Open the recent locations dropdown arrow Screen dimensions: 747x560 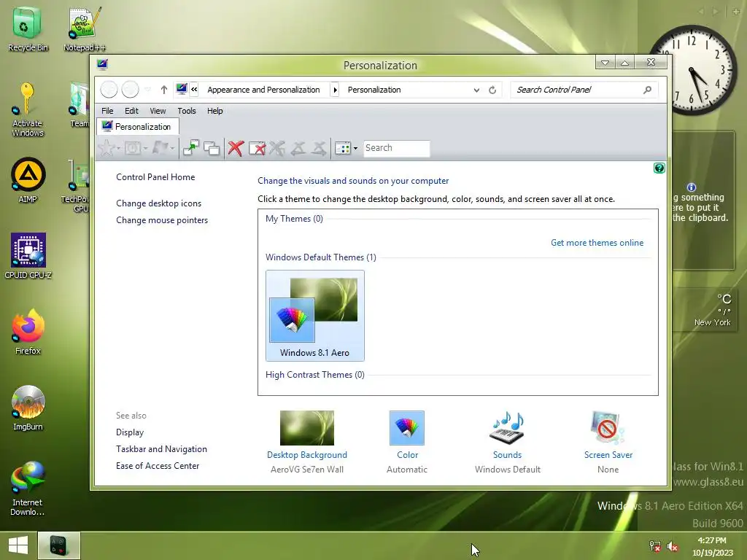point(147,90)
